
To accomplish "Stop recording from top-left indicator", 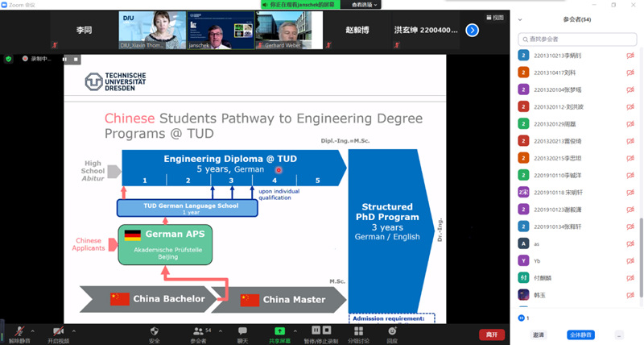I will (x=76, y=59).
